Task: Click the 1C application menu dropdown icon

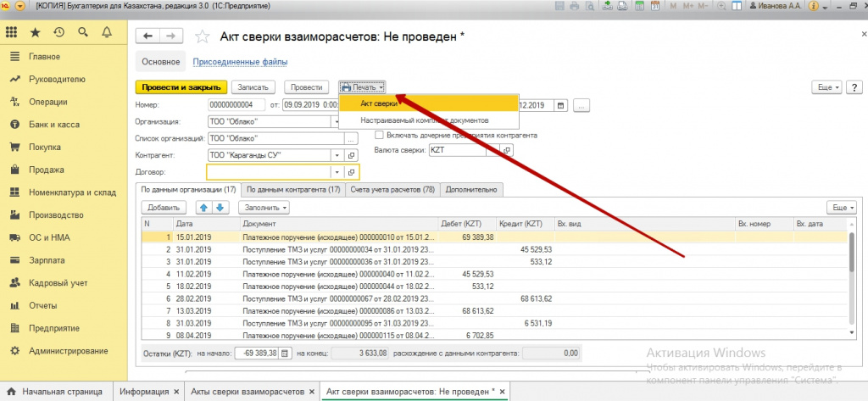Action: (x=20, y=6)
